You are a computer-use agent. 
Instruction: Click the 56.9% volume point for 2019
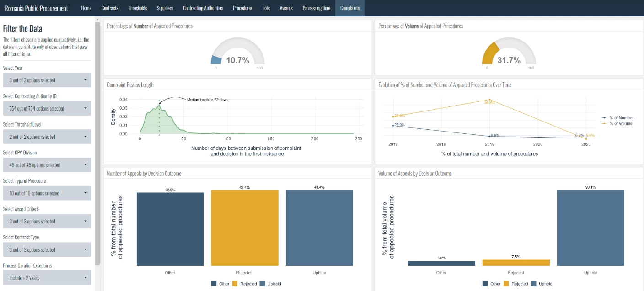tap(490, 100)
